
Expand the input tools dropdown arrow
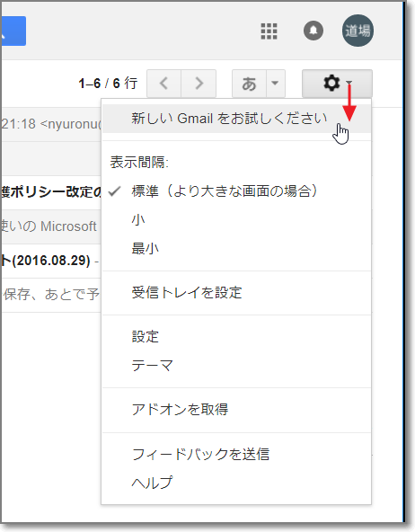tap(276, 84)
